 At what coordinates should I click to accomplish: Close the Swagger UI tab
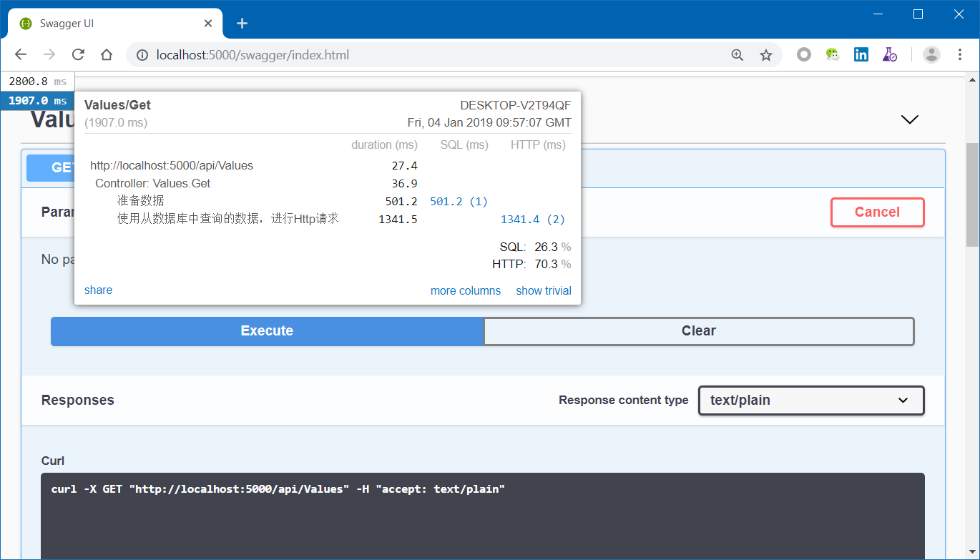(208, 23)
